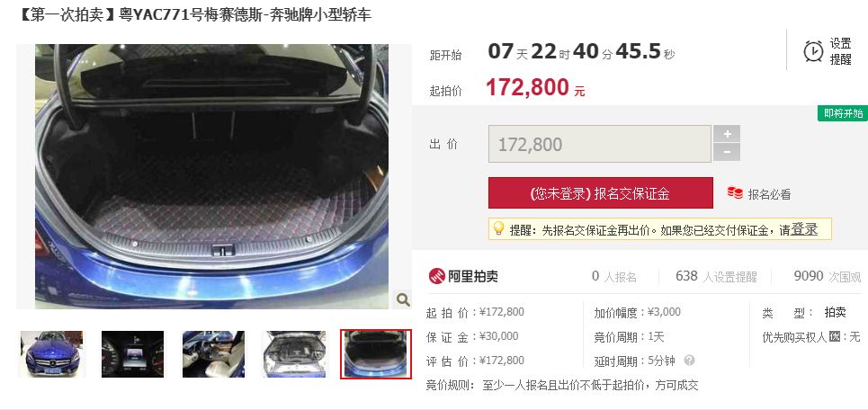Click the 优 priority buyer badge icon
The image size is (868, 410).
point(835,336)
